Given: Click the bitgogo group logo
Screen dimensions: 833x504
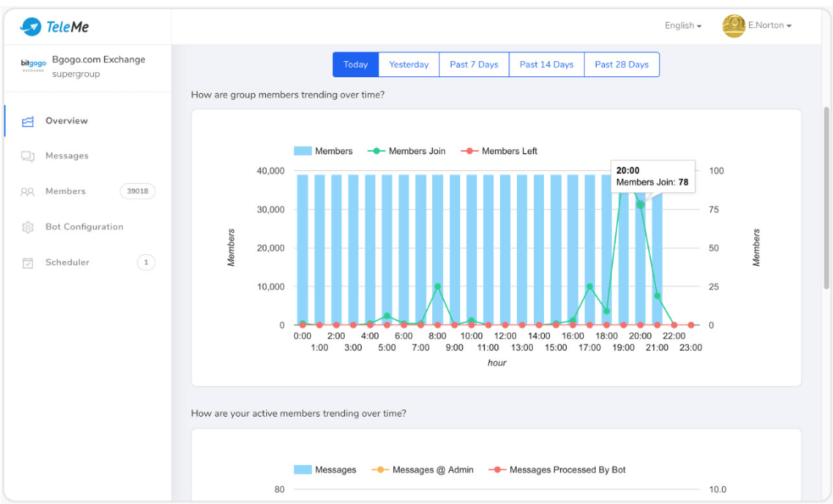Looking at the screenshot, I should pos(34,65).
